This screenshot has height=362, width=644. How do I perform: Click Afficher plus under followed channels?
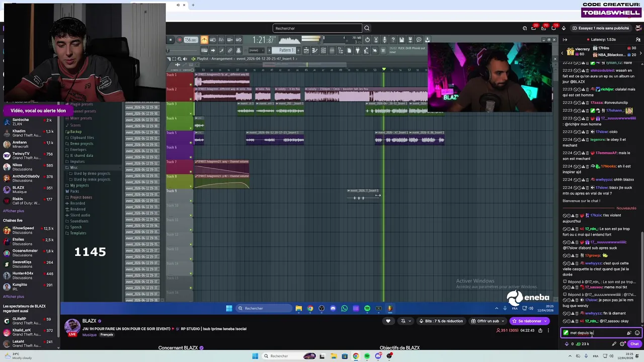tap(14, 211)
